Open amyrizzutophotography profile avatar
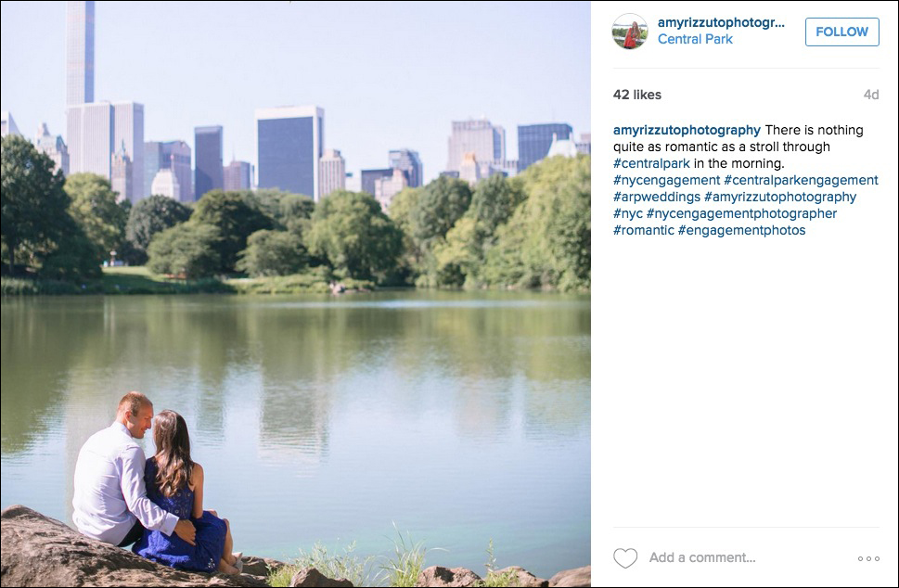Image resolution: width=899 pixels, height=588 pixels. [x=630, y=31]
